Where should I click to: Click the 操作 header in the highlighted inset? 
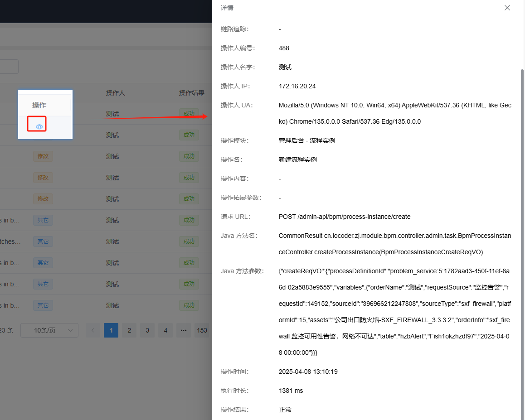pos(39,105)
